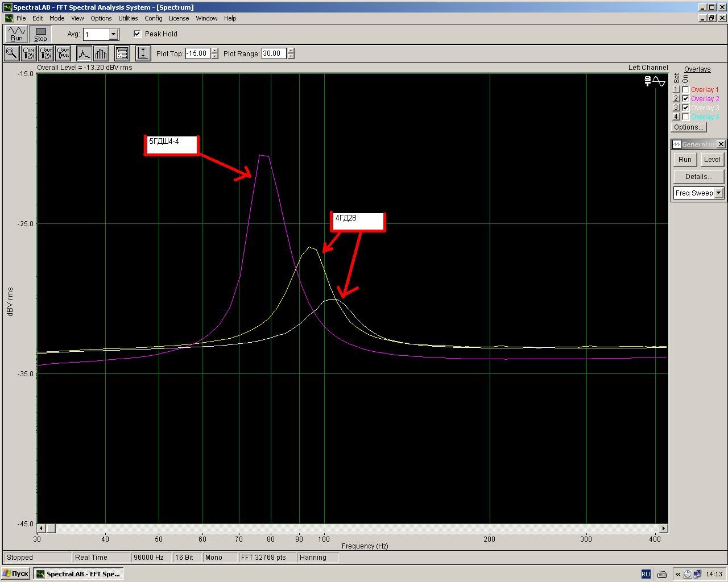Click the Zoom In 2X icon
This screenshot has height=582, width=728.
pos(28,53)
